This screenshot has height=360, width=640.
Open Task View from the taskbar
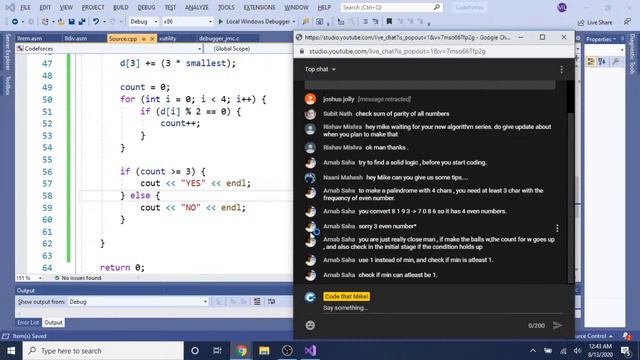click(x=218, y=351)
